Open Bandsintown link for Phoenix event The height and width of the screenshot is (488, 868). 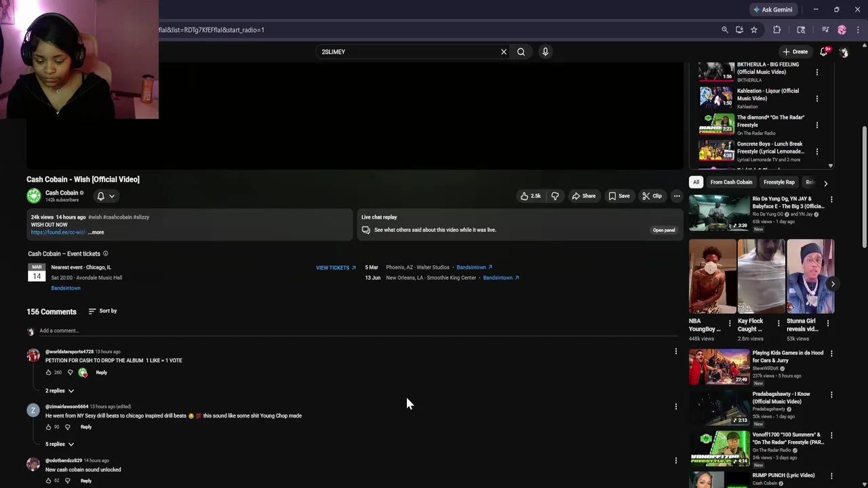click(474, 267)
